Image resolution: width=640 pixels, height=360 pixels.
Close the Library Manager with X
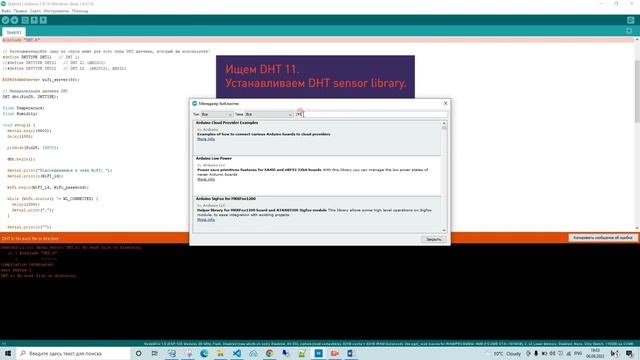(x=445, y=104)
